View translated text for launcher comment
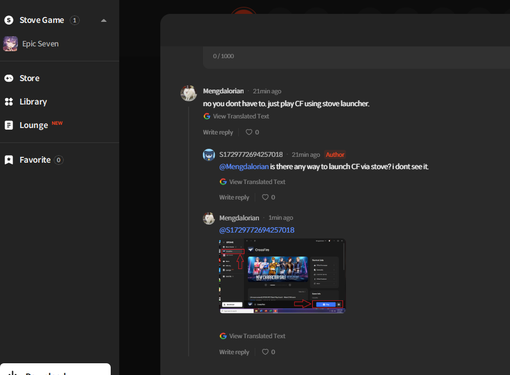This screenshot has height=375, width=510. point(241,116)
